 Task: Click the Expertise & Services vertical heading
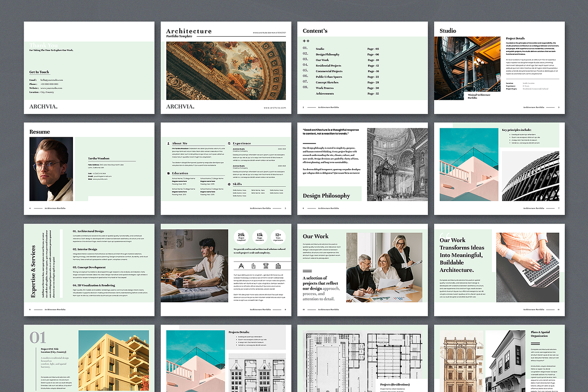point(33,271)
